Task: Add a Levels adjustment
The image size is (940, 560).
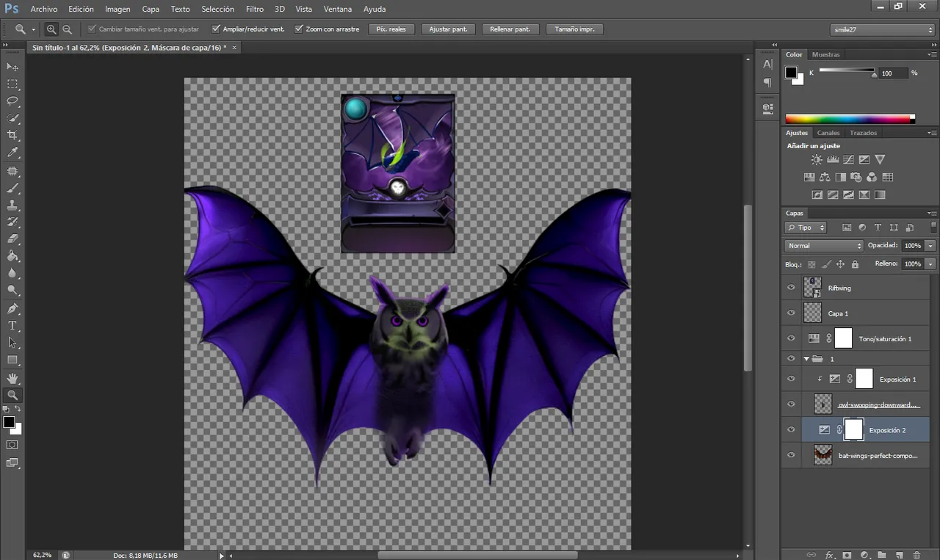Action: pos(833,159)
